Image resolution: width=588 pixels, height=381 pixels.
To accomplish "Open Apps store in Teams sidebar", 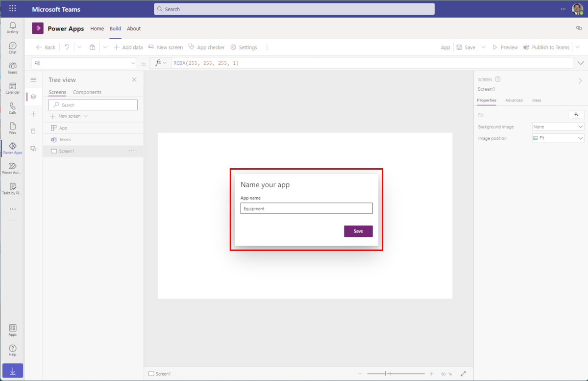I will 13,330.
